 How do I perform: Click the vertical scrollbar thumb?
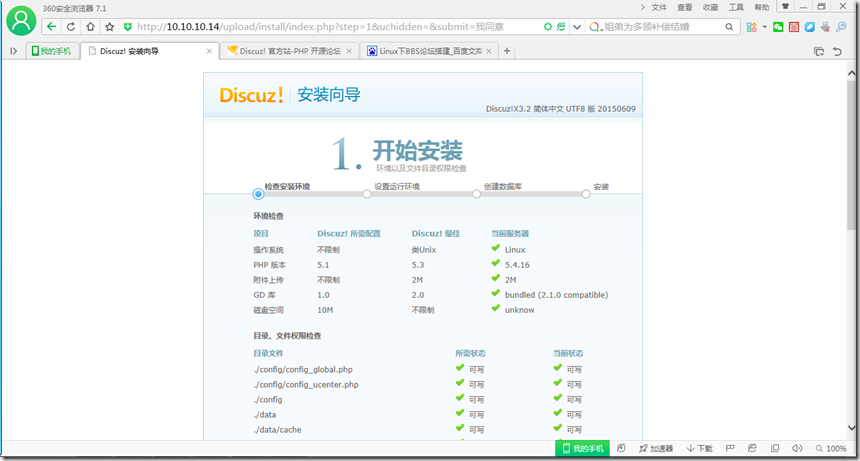(851, 155)
